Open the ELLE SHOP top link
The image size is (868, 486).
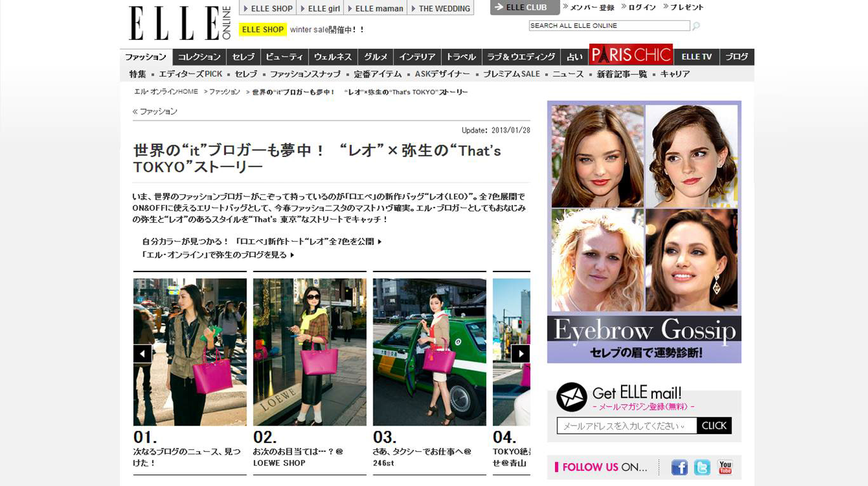(x=267, y=8)
